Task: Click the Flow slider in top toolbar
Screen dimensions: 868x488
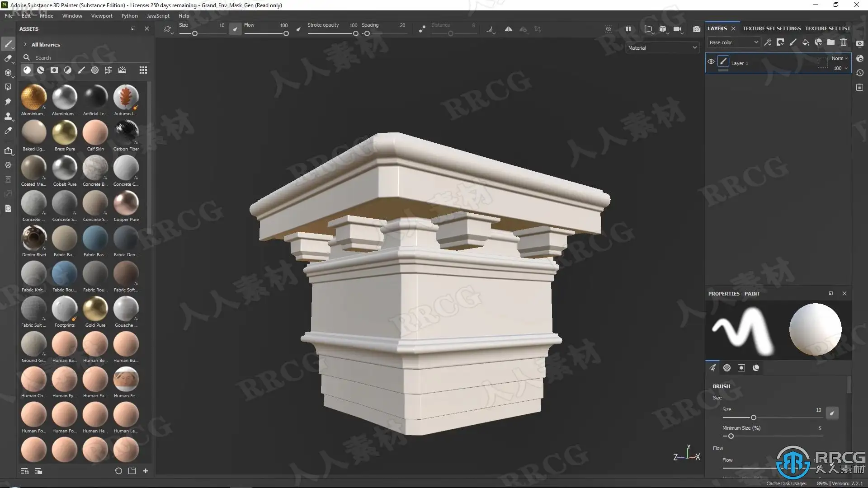Action: [266, 33]
